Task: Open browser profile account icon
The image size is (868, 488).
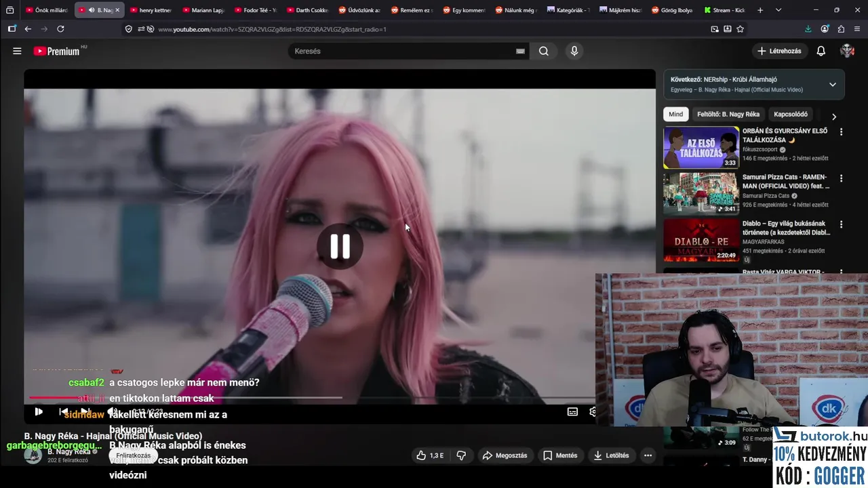Action: point(825,29)
